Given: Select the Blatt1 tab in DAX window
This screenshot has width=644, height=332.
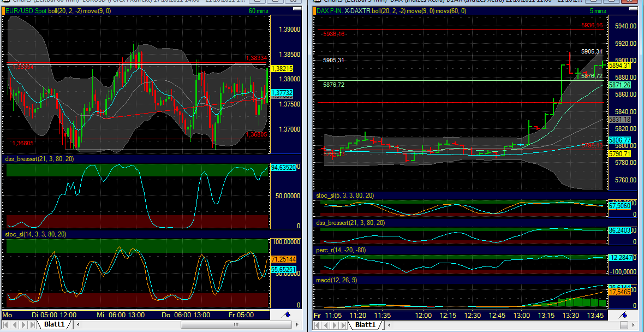Looking at the screenshot, I should pyautogui.click(x=365, y=325).
